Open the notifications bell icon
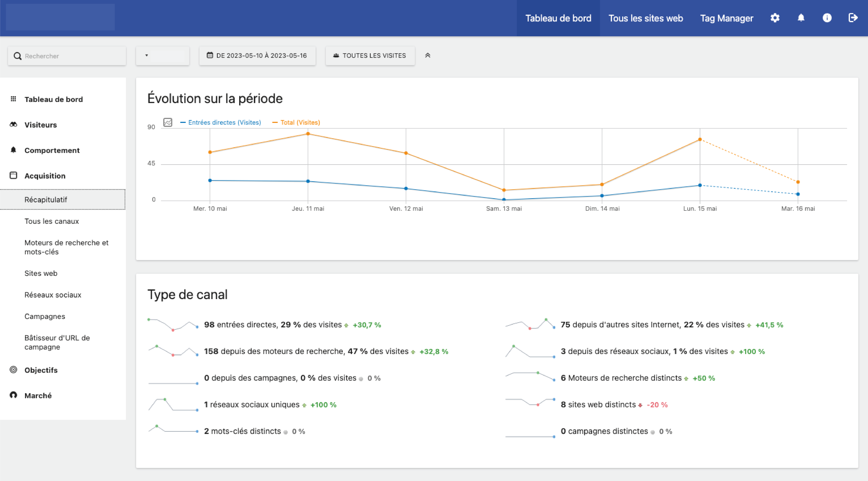 [x=801, y=18]
